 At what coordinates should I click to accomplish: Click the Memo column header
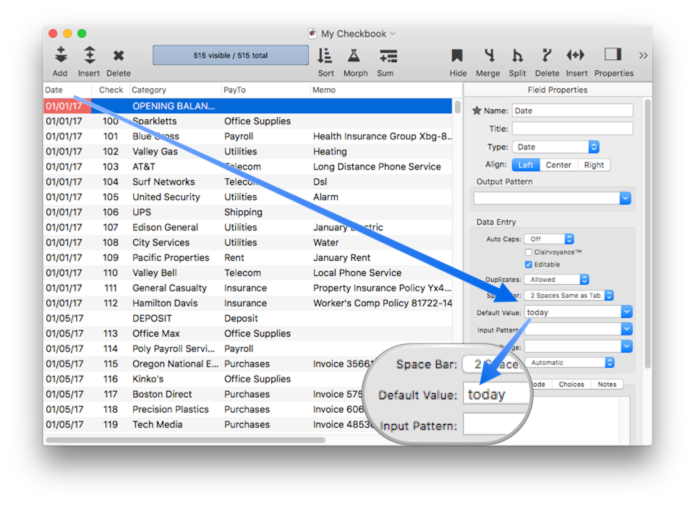[381, 90]
